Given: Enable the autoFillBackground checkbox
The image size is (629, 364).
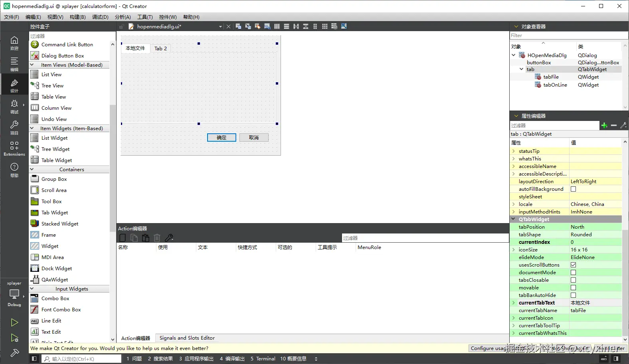Looking at the screenshot, I should click(x=573, y=189).
